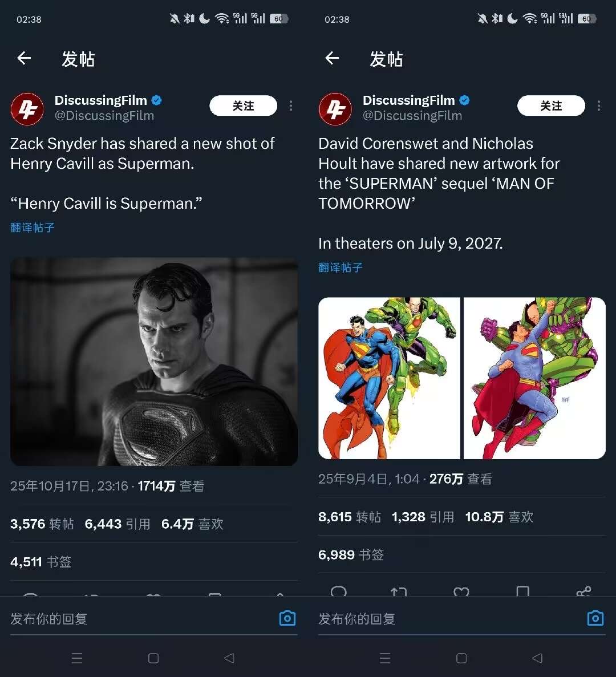Go back from the Henry Cavill post

coord(24,58)
